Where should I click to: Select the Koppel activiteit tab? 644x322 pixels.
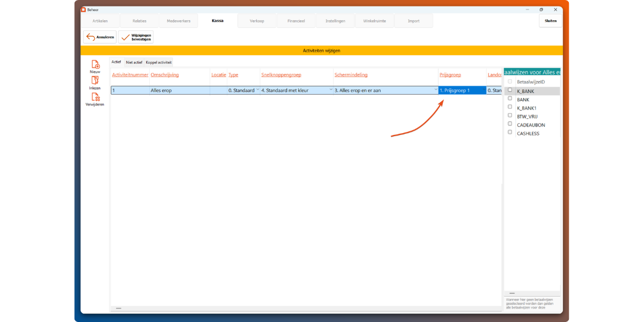pyautogui.click(x=159, y=62)
